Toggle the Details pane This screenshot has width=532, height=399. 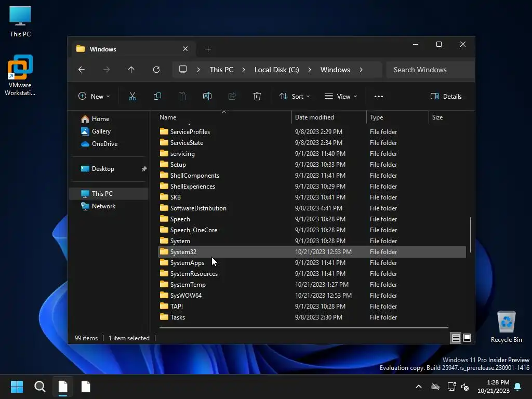click(x=446, y=97)
